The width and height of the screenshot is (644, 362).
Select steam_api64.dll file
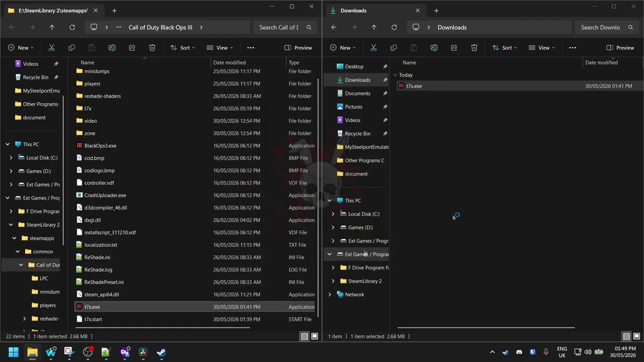click(x=102, y=295)
